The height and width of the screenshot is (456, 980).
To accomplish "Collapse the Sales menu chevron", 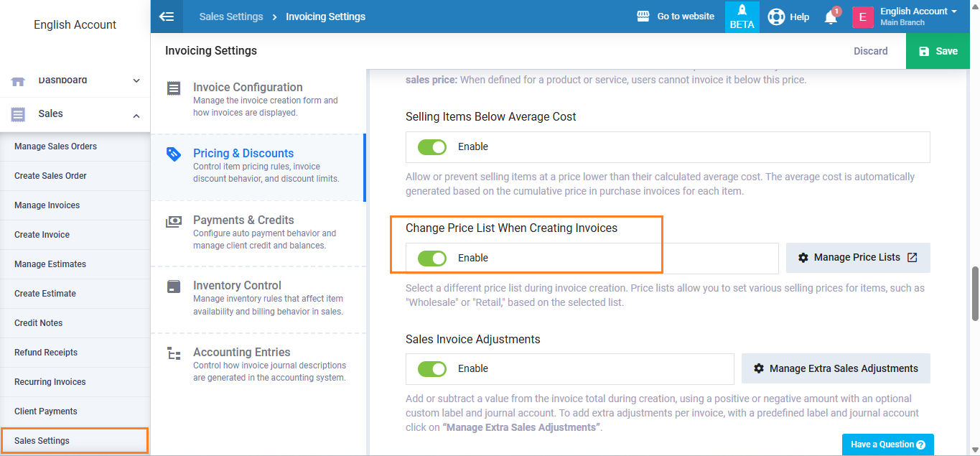I will pos(136,114).
